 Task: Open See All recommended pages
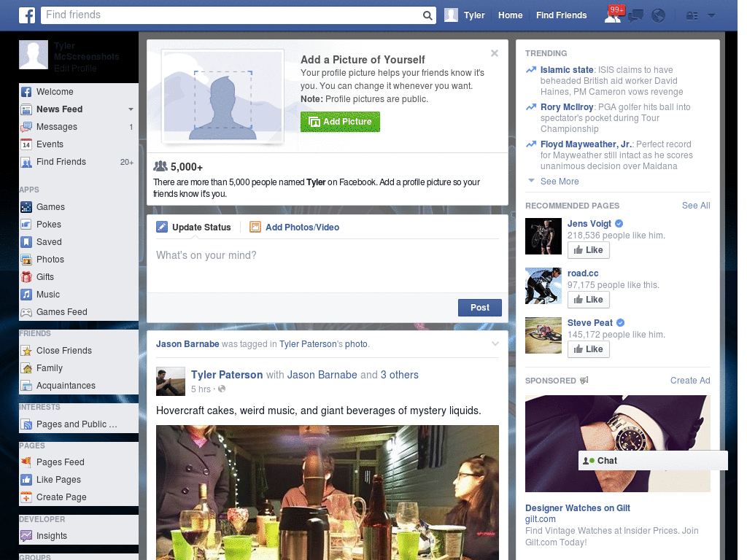point(695,206)
